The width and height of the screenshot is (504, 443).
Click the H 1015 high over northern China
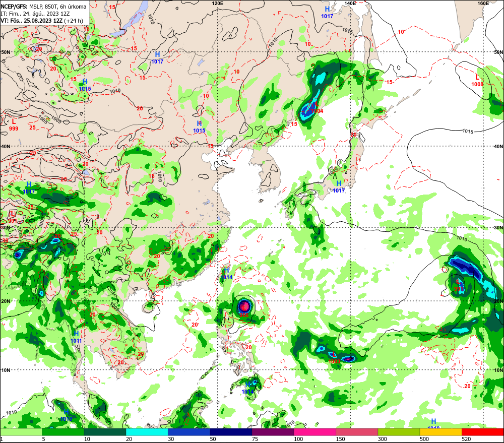199,127
